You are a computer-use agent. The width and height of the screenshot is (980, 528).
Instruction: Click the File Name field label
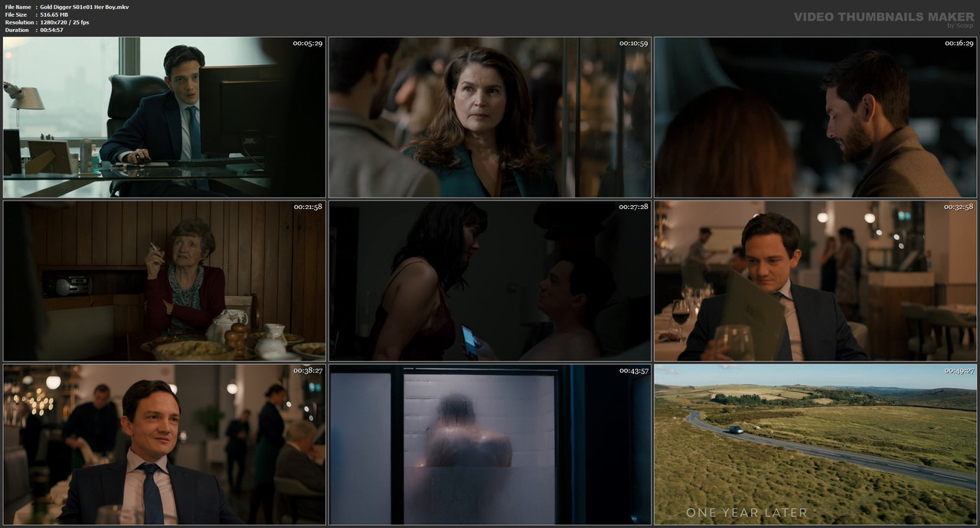(18, 7)
